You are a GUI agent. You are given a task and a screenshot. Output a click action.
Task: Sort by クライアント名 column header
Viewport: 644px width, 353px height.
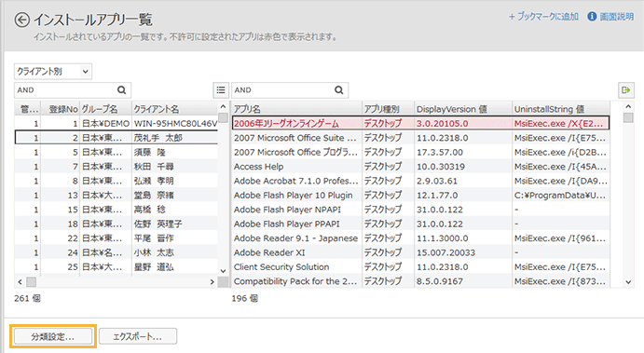174,109
